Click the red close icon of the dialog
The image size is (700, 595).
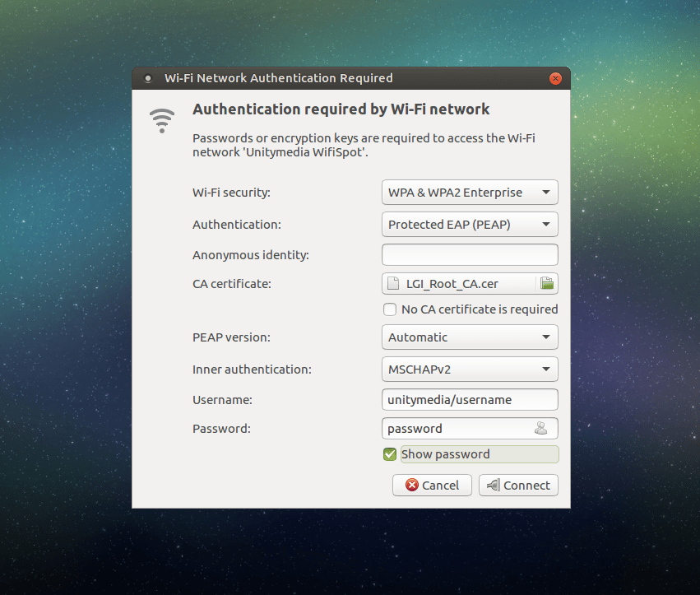pos(555,78)
